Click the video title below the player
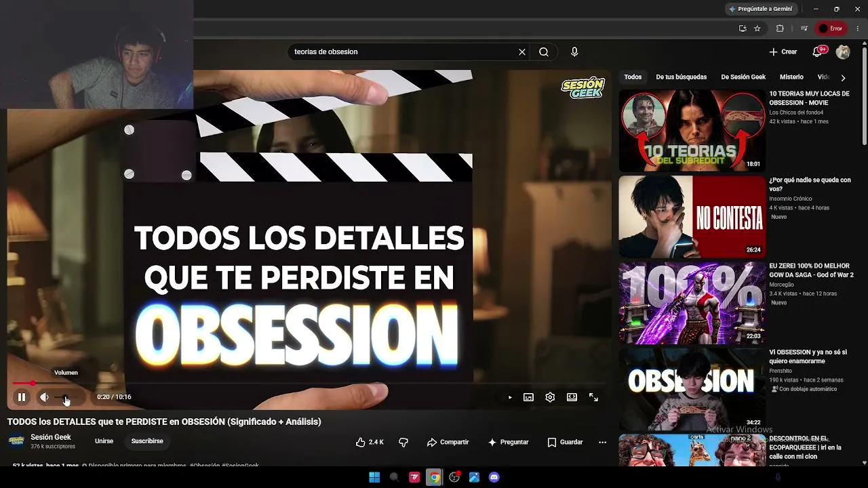 click(x=164, y=422)
